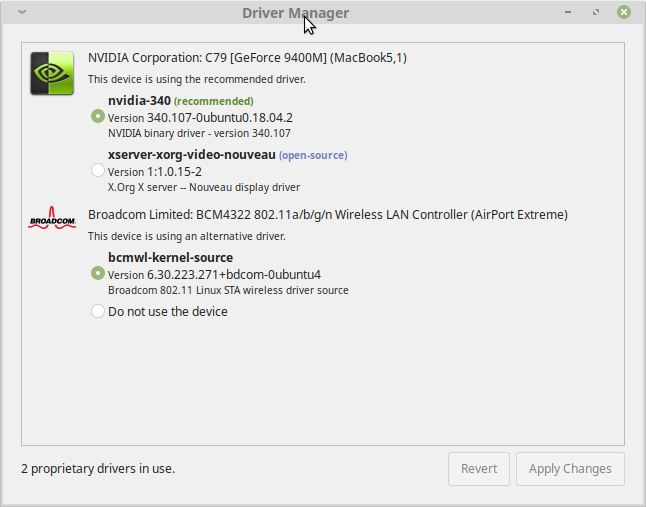Click the '(open-source)' label
The width and height of the screenshot is (646, 507).
[x=313, y=155]
